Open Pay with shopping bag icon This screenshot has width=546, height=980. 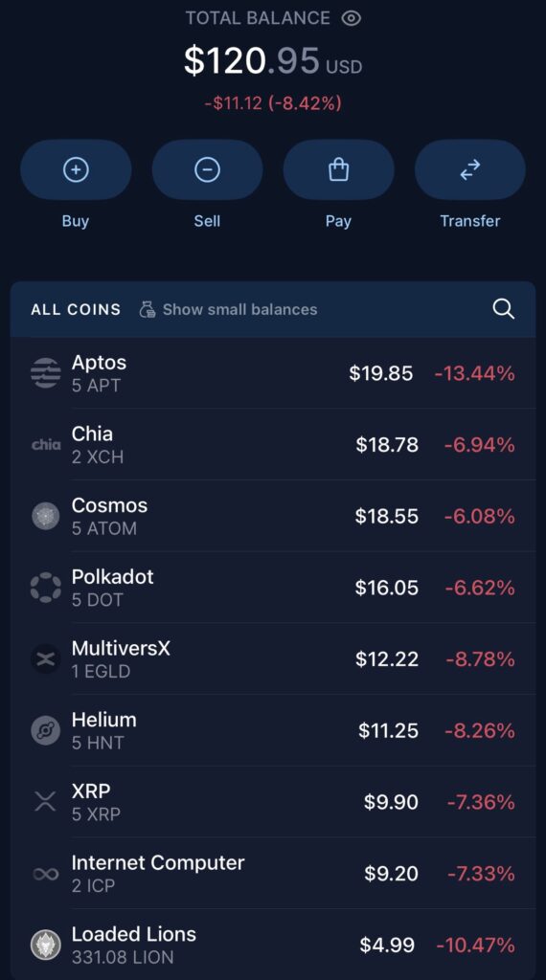click(338, 169)
